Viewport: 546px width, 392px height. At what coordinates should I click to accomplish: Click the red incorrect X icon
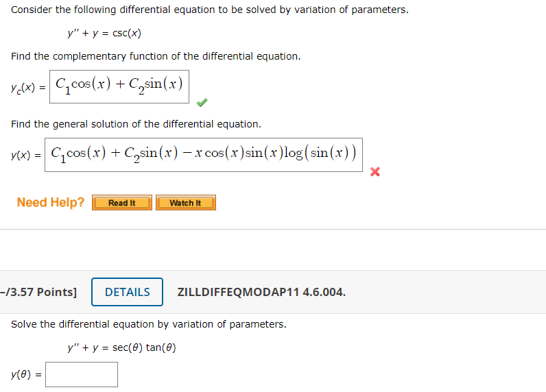tap(375, 171)
